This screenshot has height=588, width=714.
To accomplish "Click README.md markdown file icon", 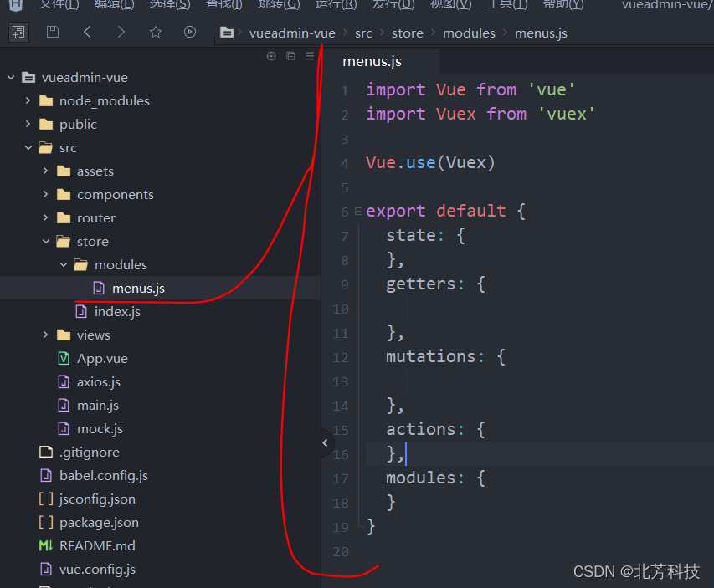I will click(x=45, y=545).
